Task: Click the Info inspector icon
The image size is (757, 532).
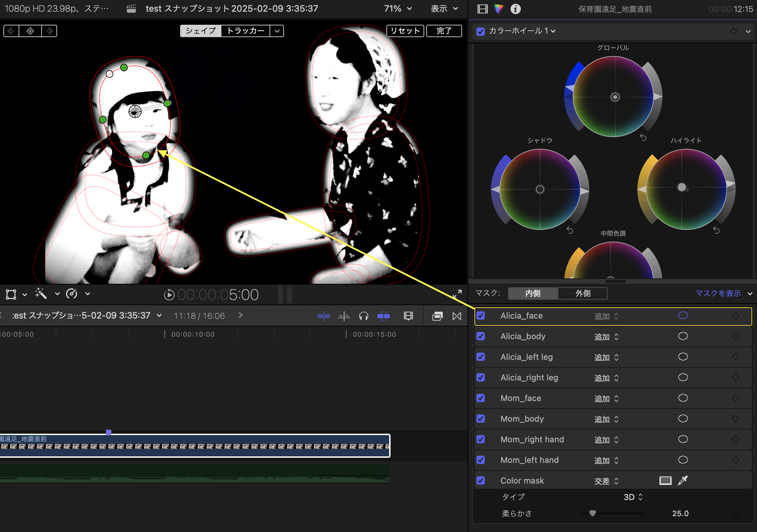Action: click(515, 9)
